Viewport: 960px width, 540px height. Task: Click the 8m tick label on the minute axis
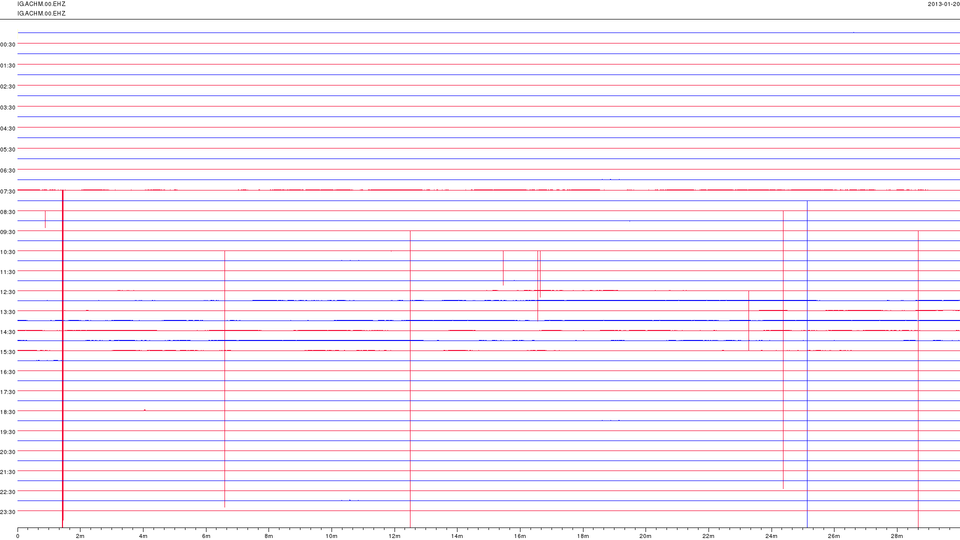[x=269, y=536]
